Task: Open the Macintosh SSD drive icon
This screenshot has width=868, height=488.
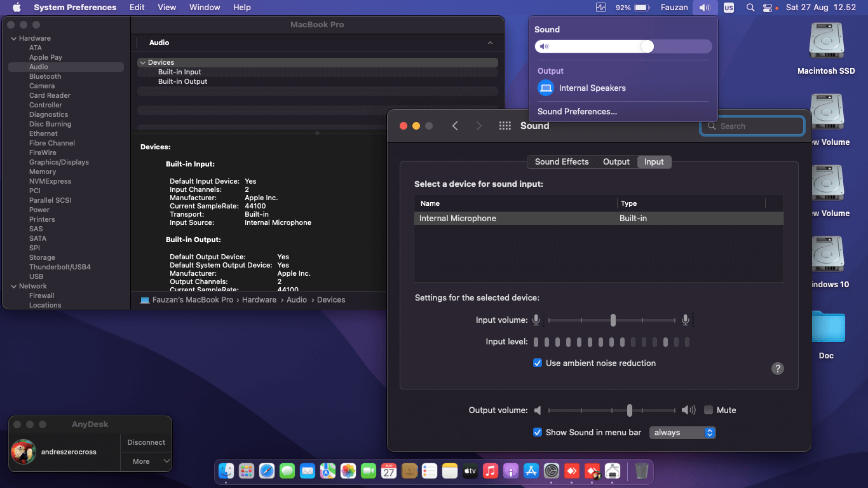Action: pyautogui.click(x=826, y=42)
